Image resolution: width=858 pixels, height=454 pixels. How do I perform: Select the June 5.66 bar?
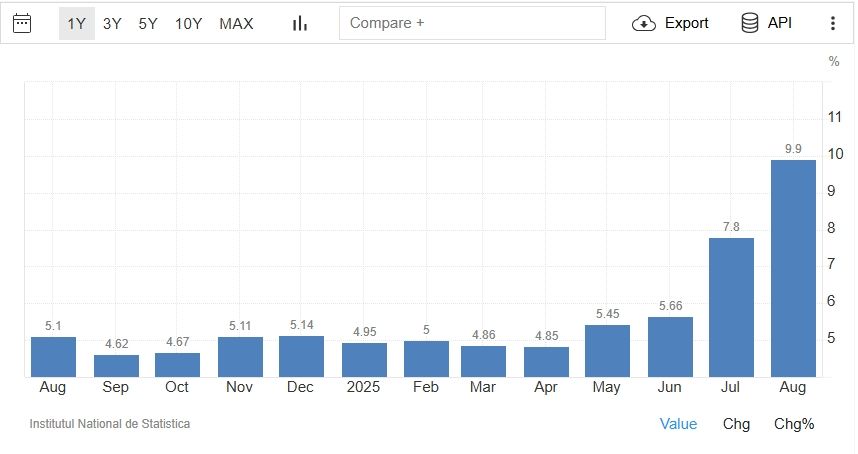[x=670, y=346]
